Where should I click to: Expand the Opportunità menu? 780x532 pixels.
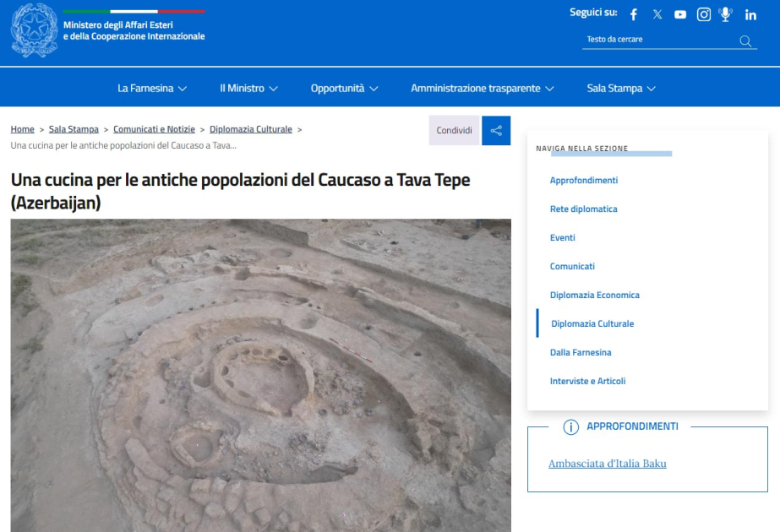pyautogui.click(x=344, y=88)
